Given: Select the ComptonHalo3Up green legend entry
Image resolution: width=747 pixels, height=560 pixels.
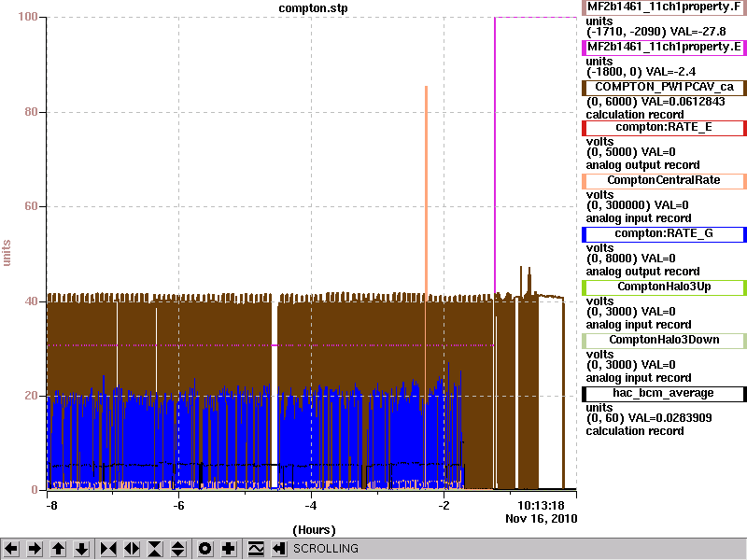Looking at the screenshot, I should tap(664, 287).
